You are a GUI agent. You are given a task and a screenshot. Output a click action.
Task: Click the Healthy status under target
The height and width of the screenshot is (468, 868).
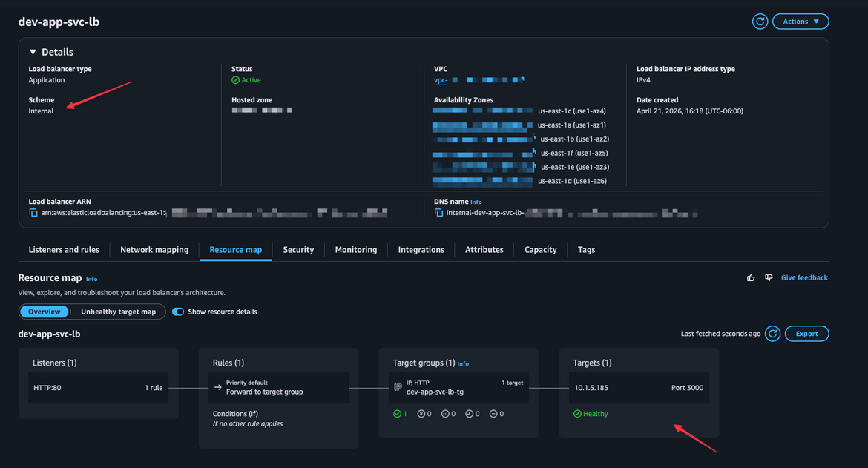(591, 414)
